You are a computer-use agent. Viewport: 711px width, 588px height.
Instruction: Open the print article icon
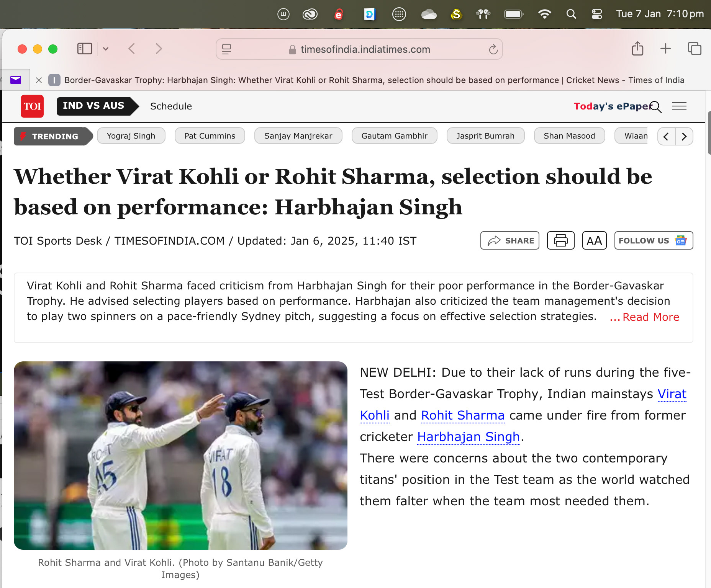[560, 240]
